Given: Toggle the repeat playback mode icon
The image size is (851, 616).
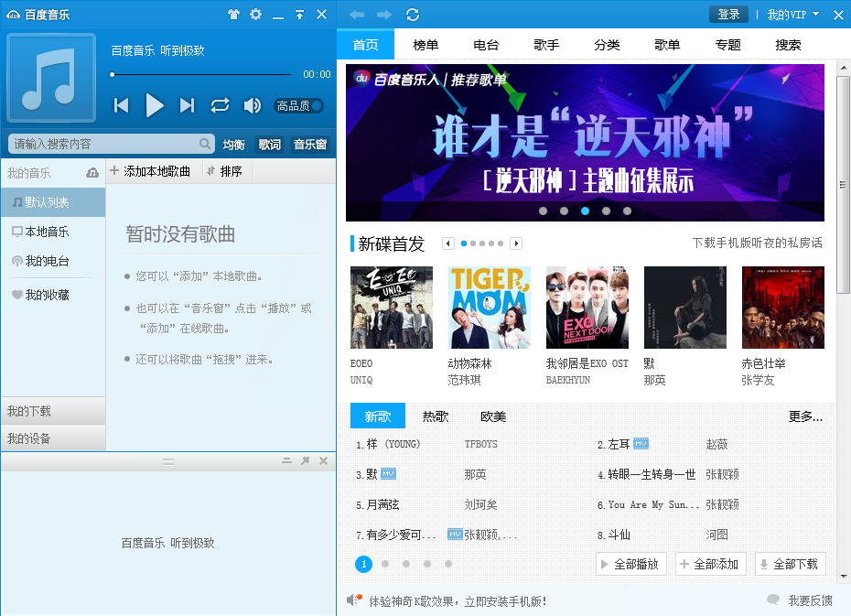Looking at the screenshot, I should coord(220,105).
